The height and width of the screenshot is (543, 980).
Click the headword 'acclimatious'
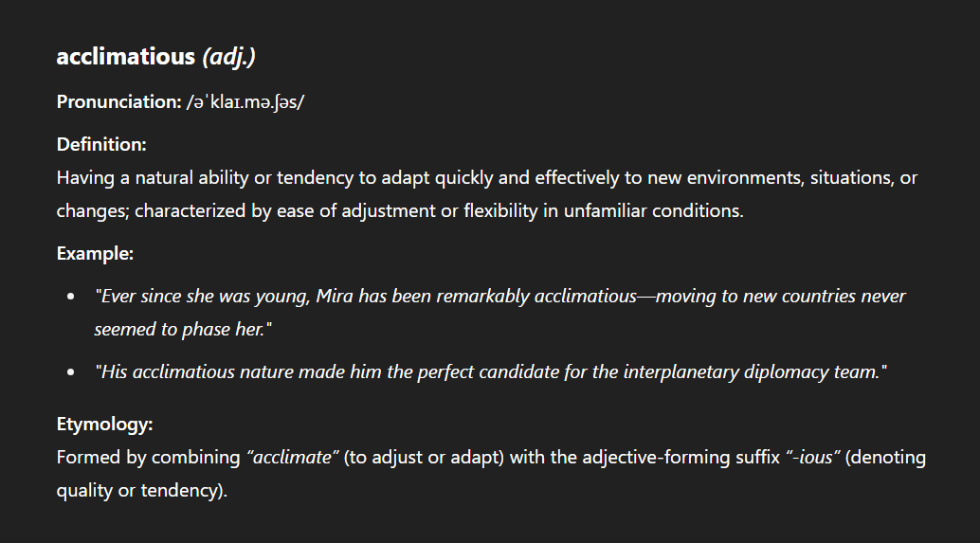click(x=126, y=57)
